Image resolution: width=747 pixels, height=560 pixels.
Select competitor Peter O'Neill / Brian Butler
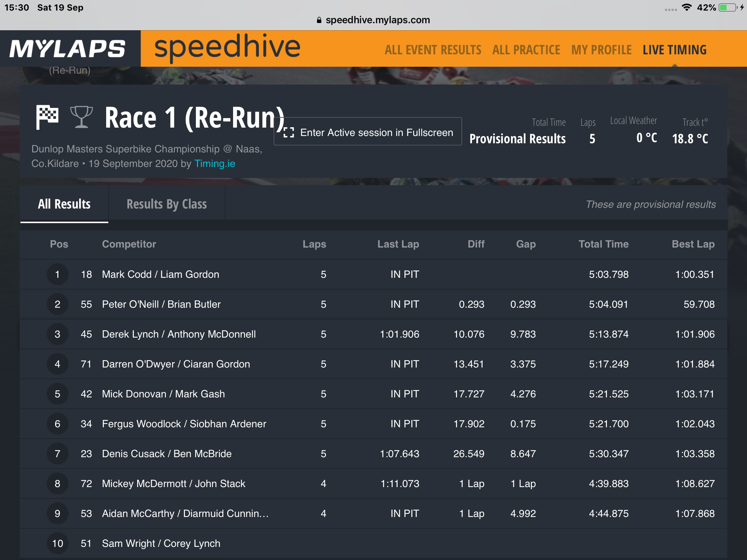click(161, 304)
